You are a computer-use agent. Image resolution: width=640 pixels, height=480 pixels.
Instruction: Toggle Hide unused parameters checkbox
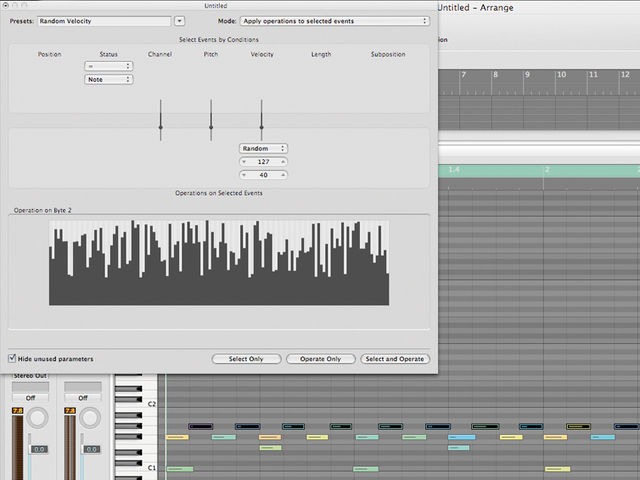pos(12,358)
